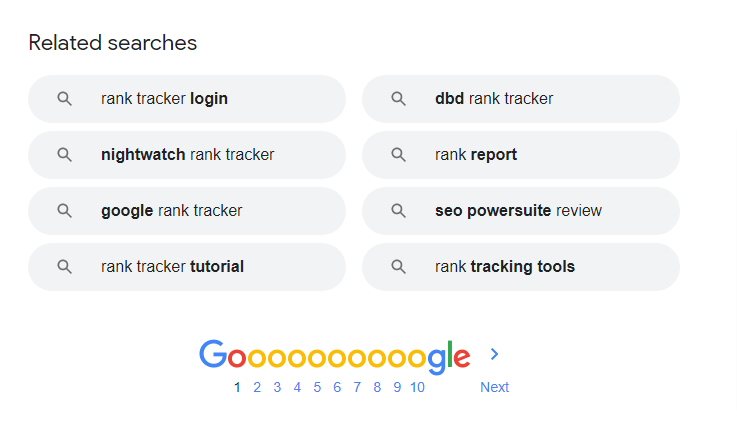This screenshot has width=737, height=428.
Task: Jump to results page 5
Action: pos(317,388)
